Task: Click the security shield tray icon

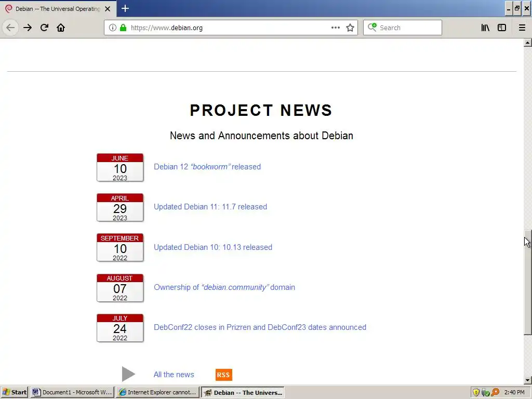Action: click(476, 392)
